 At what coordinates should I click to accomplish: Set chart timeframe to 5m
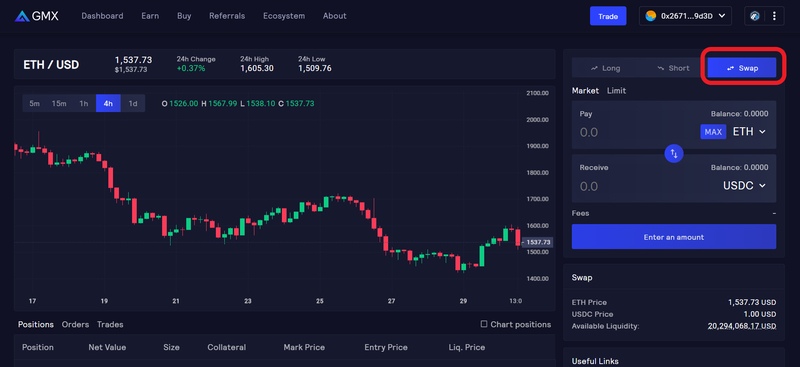point(35,104)
